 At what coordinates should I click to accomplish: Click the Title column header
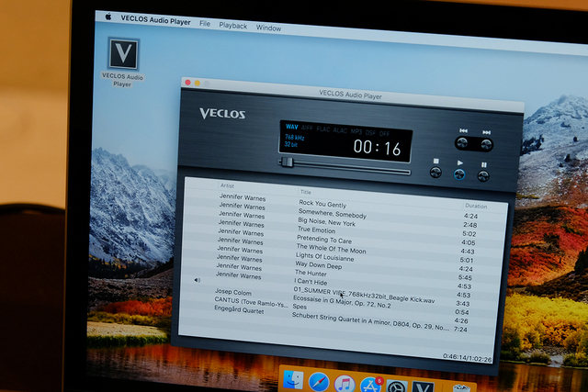point(306,192)
